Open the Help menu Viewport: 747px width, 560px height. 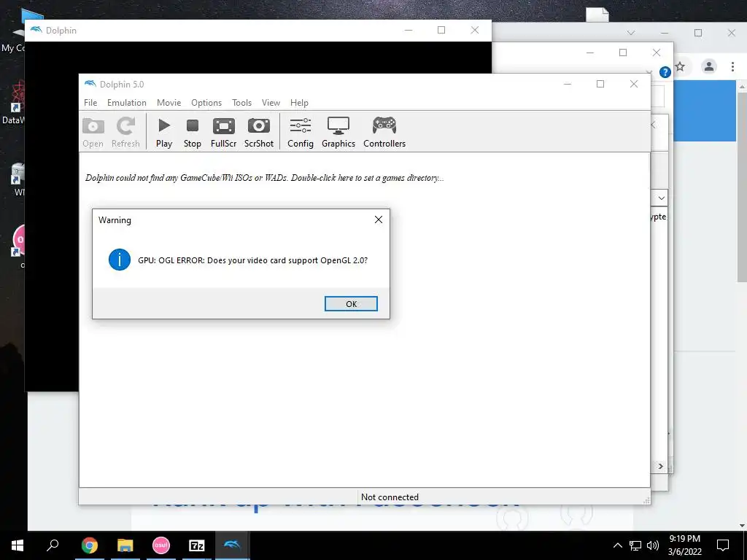(299, 102)
